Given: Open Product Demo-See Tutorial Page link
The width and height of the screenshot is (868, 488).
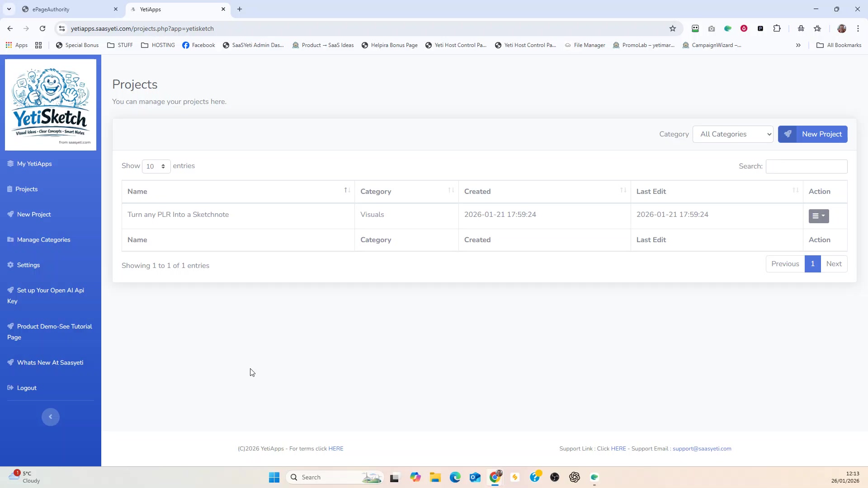Looking at the screenshot, I should point(50,332).
